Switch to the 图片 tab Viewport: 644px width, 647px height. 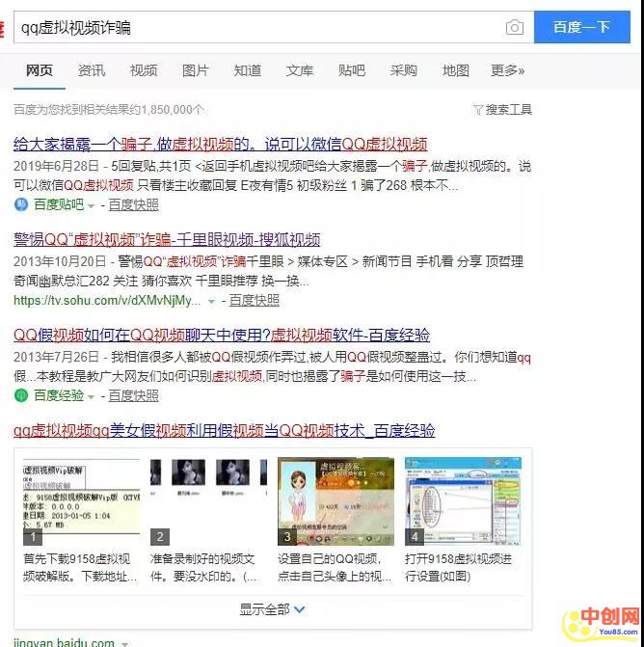[196, 70]
